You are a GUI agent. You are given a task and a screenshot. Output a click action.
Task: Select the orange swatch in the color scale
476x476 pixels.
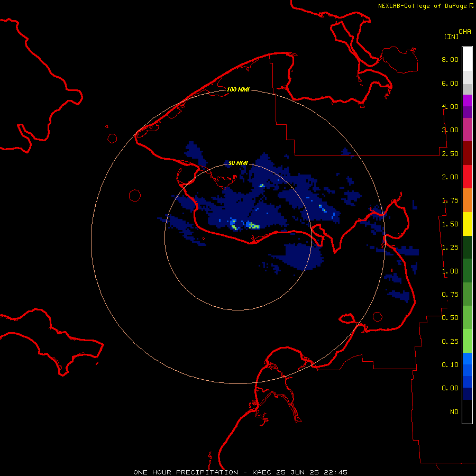[x=467, y=200]
